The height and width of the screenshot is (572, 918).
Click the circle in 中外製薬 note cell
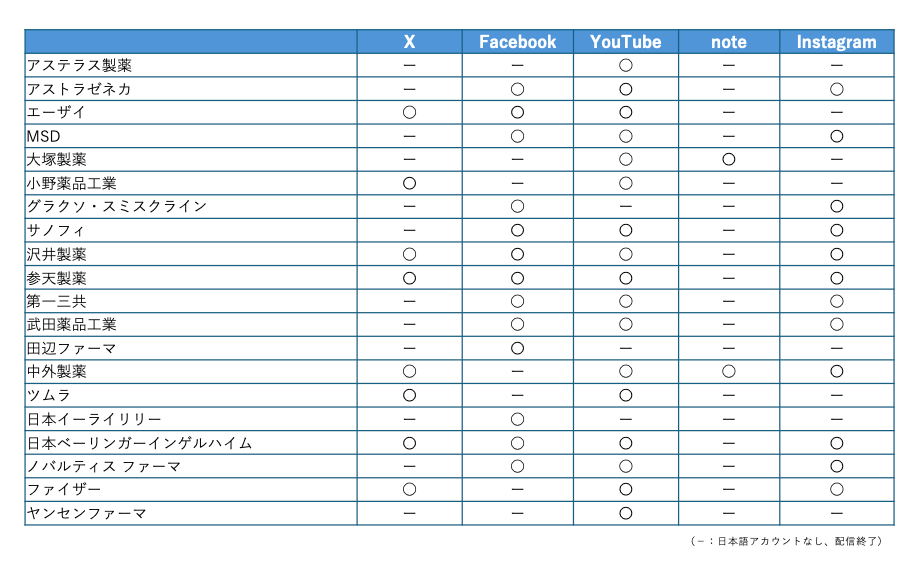tap(728, 372)
